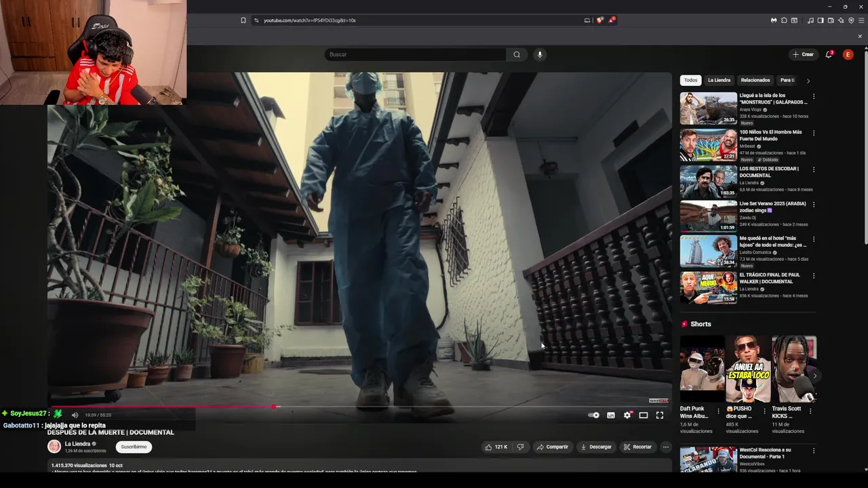This screenshot has height=488, width=868.
Task: Open the Brave Wallet icon
Action: click(831, 20)
